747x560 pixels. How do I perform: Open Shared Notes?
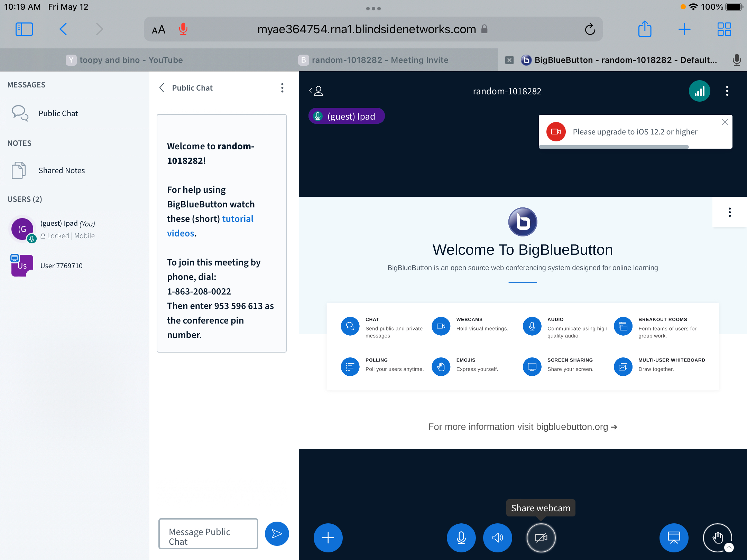[x=62, y=170]
